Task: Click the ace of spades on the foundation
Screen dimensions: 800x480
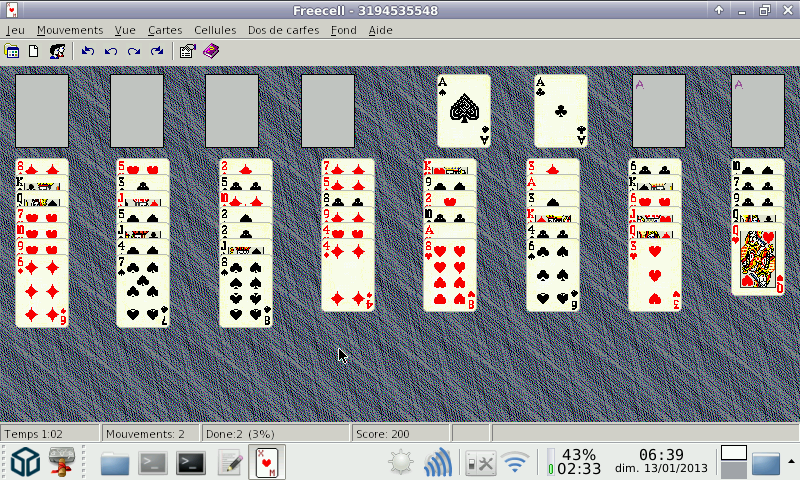Action: [464, 111]
